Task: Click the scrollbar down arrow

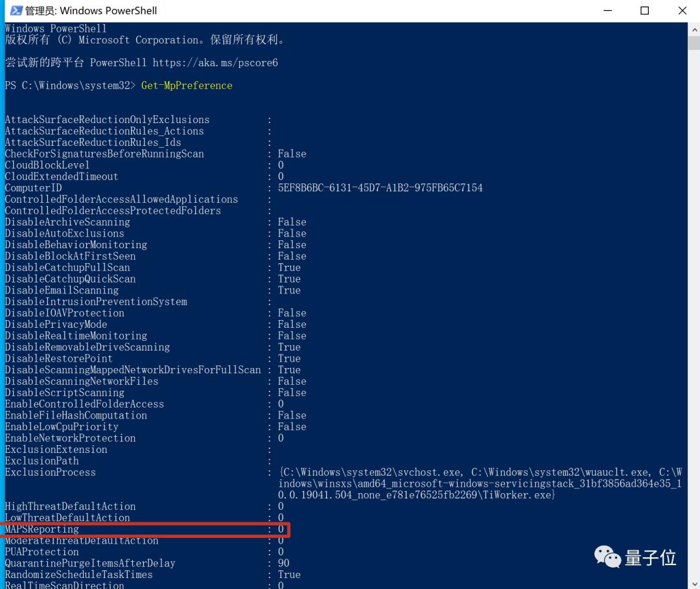Action: coord(694,583)
